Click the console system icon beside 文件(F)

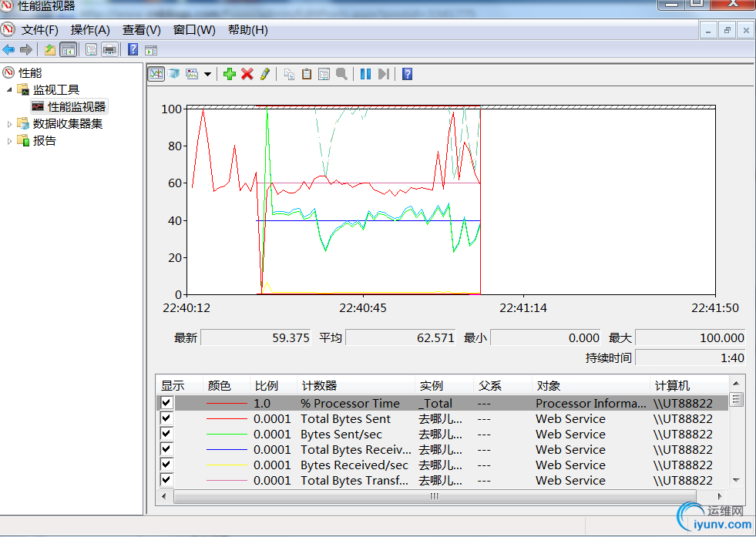pyautogui.click(x=8, y=30)
